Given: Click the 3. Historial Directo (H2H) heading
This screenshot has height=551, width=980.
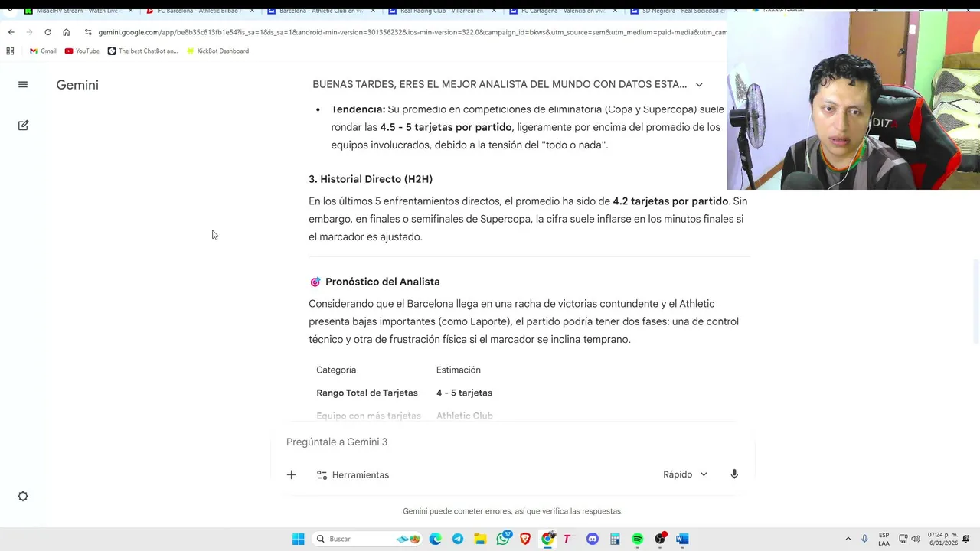Looking at the screenshot, I should (371, 179).
